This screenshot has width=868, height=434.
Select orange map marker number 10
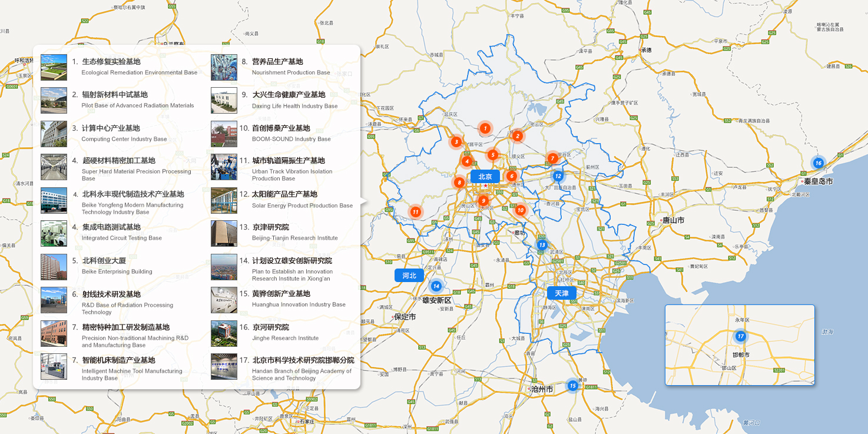pos(520,210)
